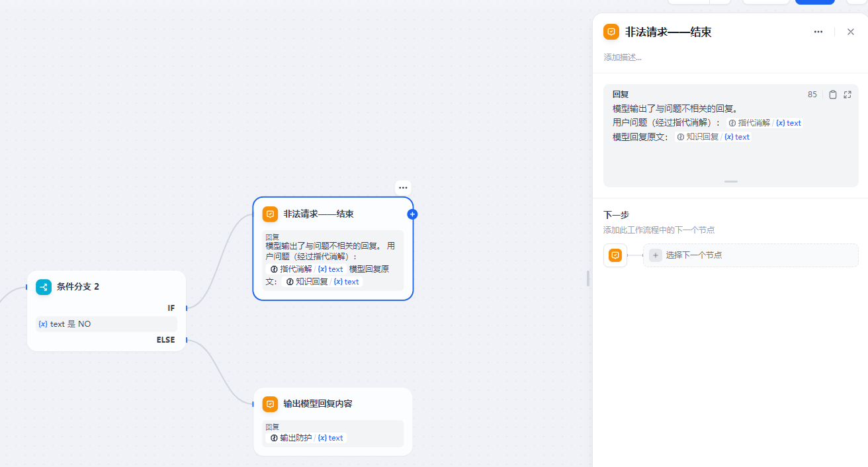Click the plus icon beside 选择下一个节点
Image resolution: width=868 pixels, height=467 pixels.
click(656, 255)
